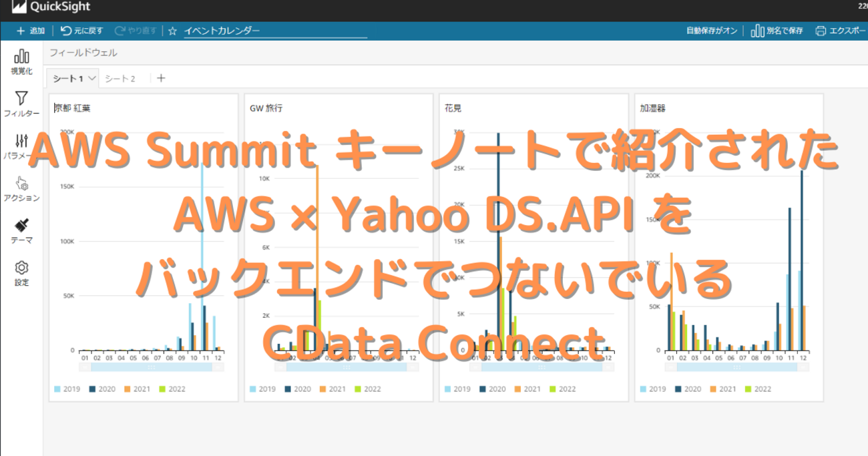868x456 pixels.
Task: Open the フィルター (Filter) funnel icon
Action: pos(21,99)
